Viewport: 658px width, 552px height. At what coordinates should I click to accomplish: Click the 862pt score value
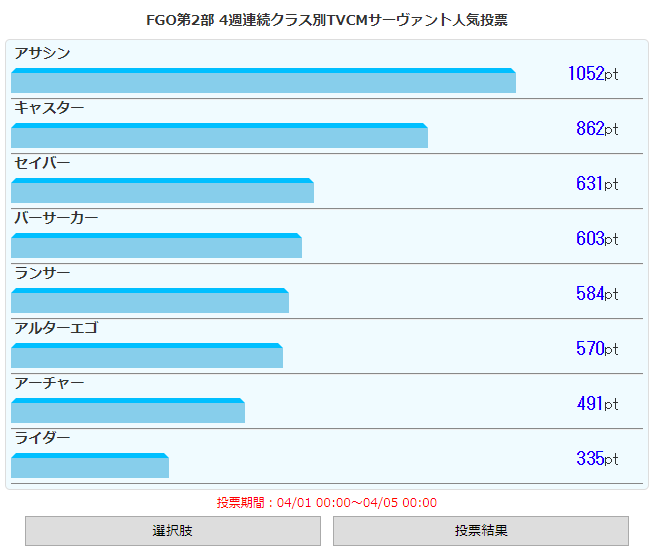(x=597, y=128)
